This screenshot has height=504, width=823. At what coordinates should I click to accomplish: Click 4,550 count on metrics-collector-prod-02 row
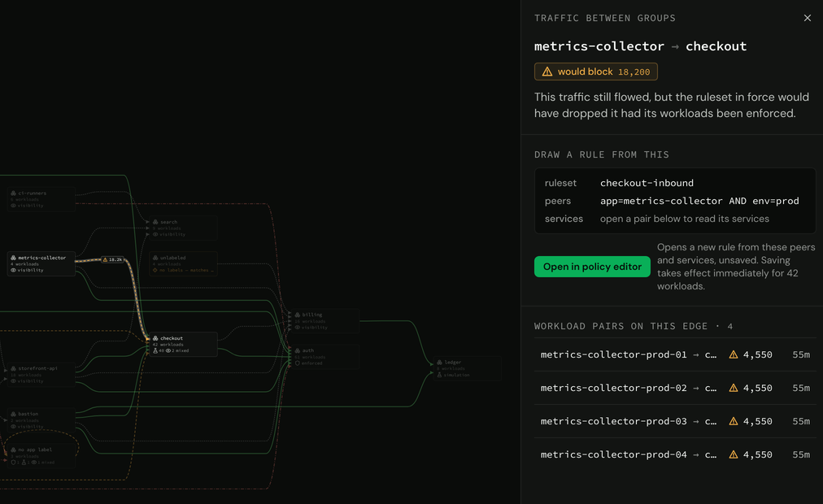coord(757,388)
